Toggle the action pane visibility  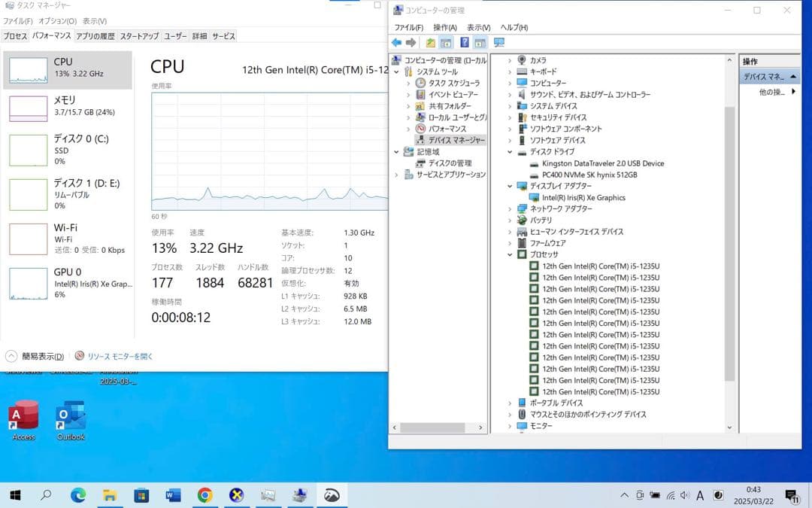(480, 42)
